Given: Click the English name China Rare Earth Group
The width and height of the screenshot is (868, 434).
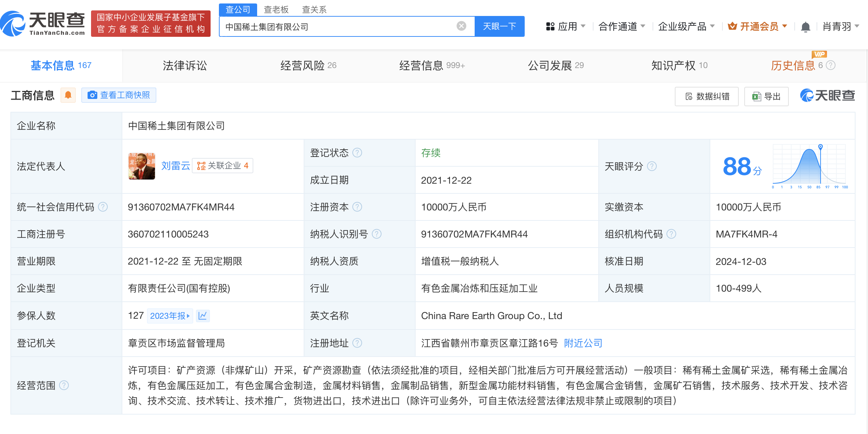Looking at the screenshot, I should (492, 316).
